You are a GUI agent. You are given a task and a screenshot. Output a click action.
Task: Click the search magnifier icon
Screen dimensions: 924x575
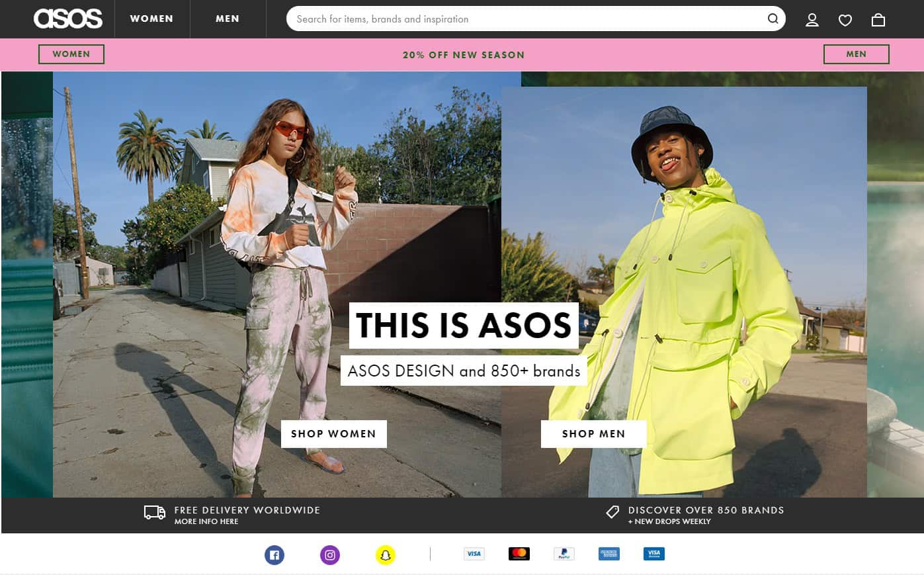pos(773,19)
